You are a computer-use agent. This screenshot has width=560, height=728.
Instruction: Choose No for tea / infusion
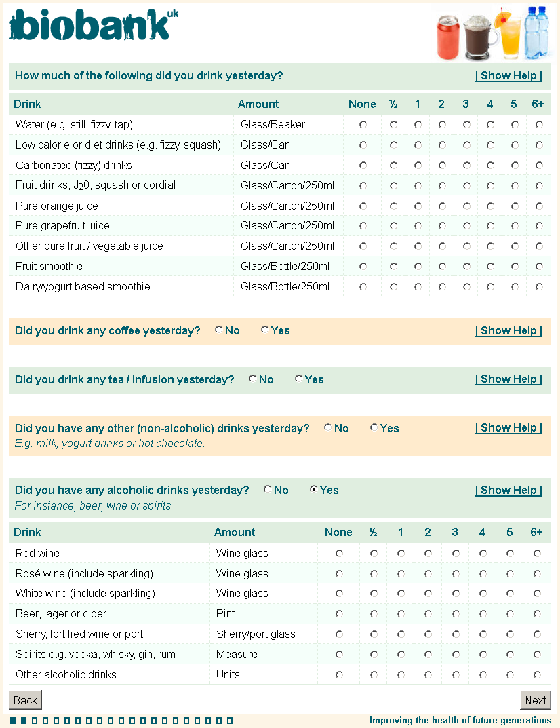click(253, 379)
